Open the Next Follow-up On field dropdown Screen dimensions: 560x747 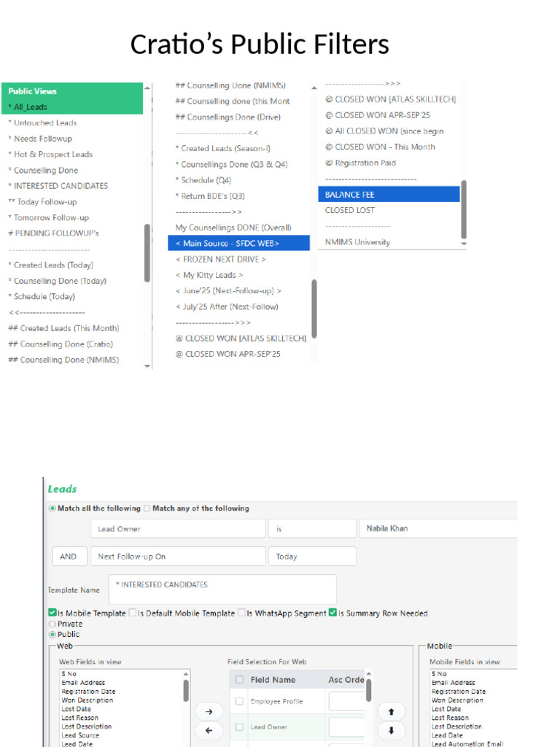click(178, 557)
